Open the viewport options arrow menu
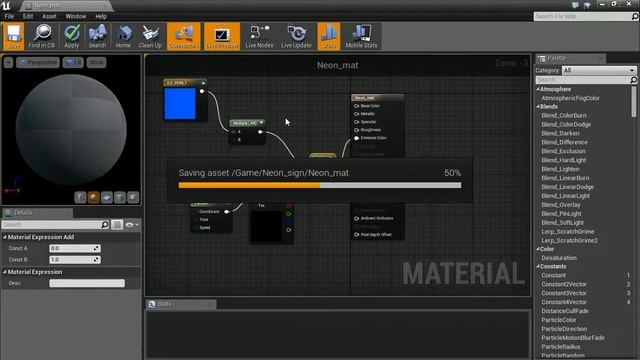This screenshot has height=360, width=640. [8, 62]
